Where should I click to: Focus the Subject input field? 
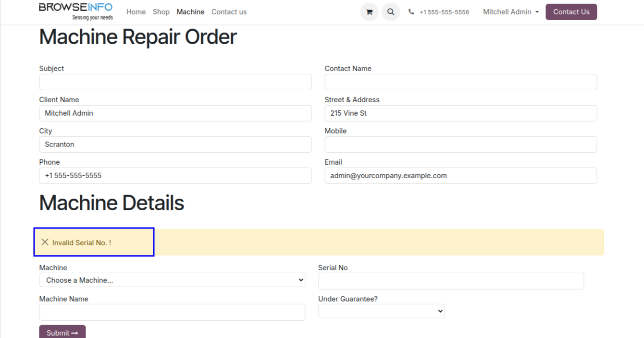pos(175,82)
